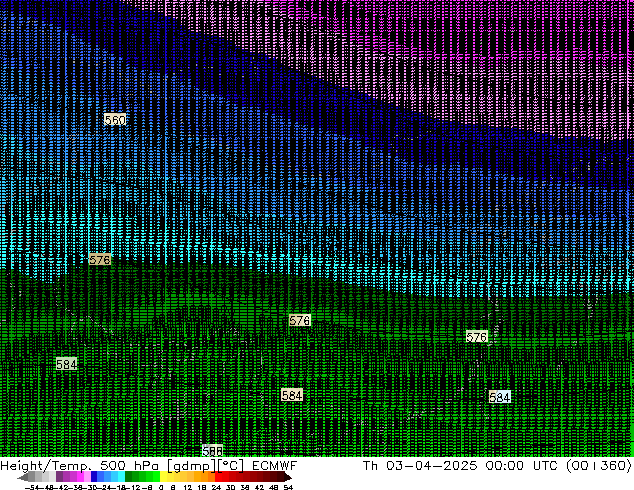Screen dimensions: 634x490
Task: Click the 'Th' weekday abbreviation
Action: (x=370, y=466)
